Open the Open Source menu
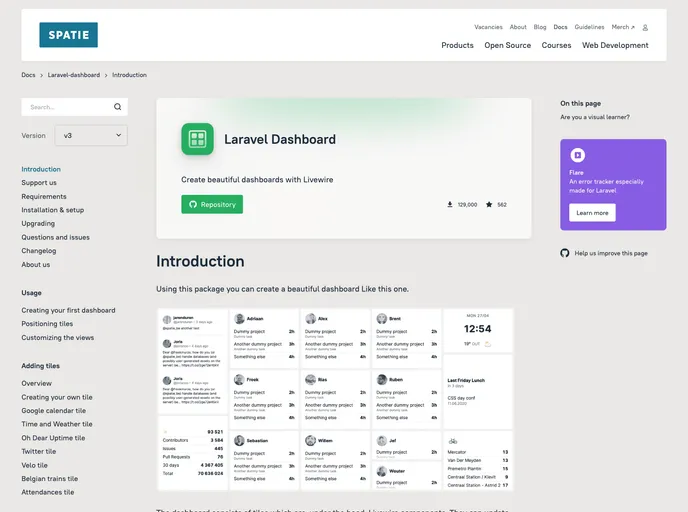Image resolution: width=688 pixels, height=512 pixels. coord(508,45)
